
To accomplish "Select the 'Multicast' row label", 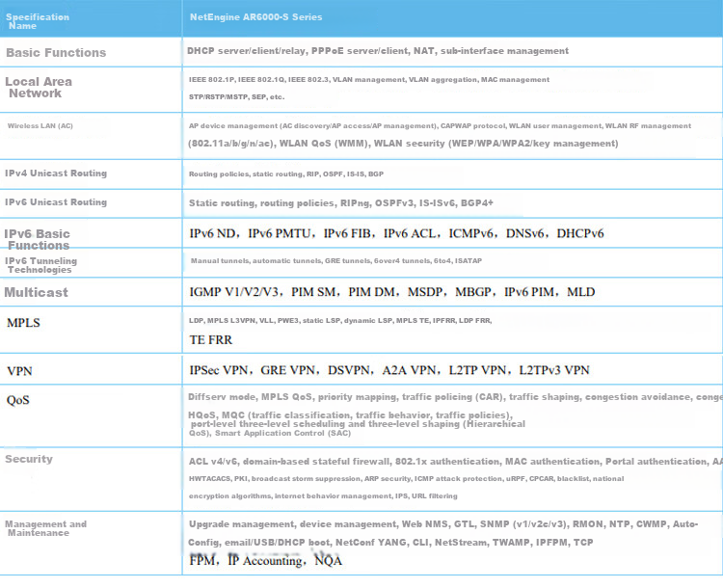I will click(x=36, y=292).
